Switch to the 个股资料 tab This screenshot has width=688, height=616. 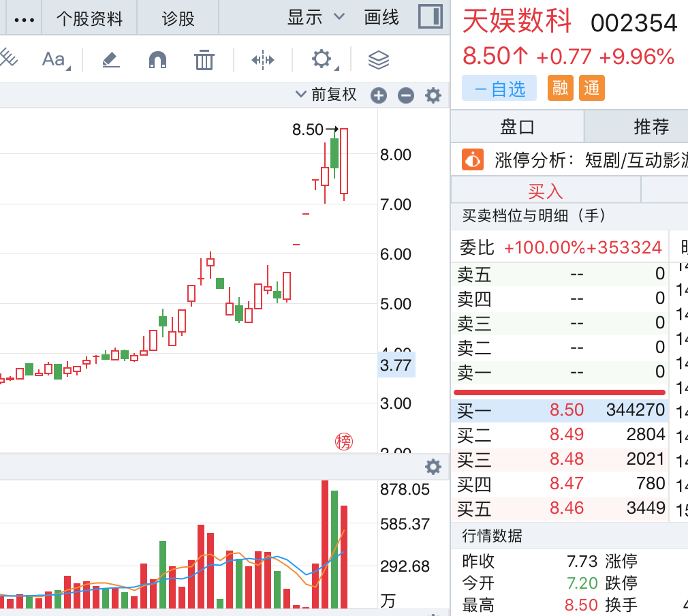point(89,18)
